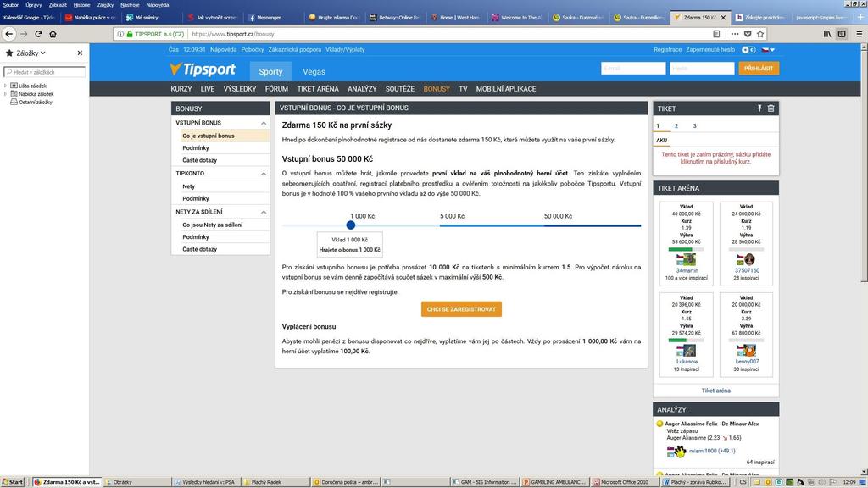Click the Tipsport logo
Screen dimensions: 868x488
pos(203,69)
